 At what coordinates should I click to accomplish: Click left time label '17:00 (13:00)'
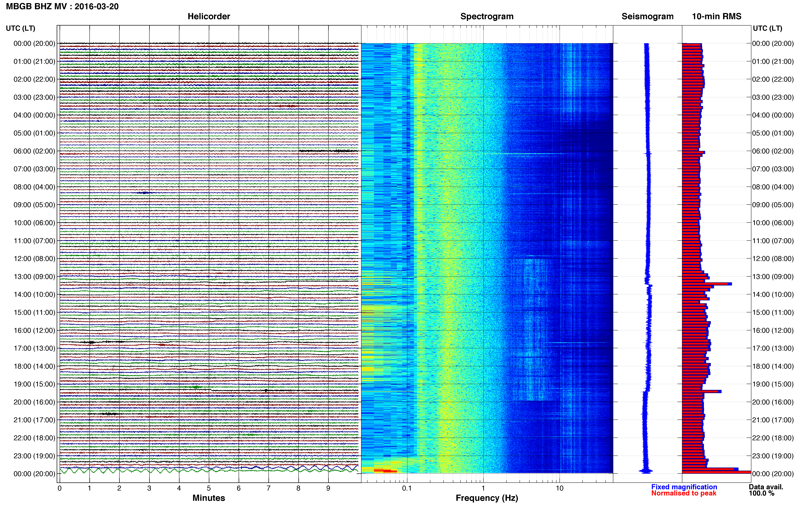pos(34,348)
